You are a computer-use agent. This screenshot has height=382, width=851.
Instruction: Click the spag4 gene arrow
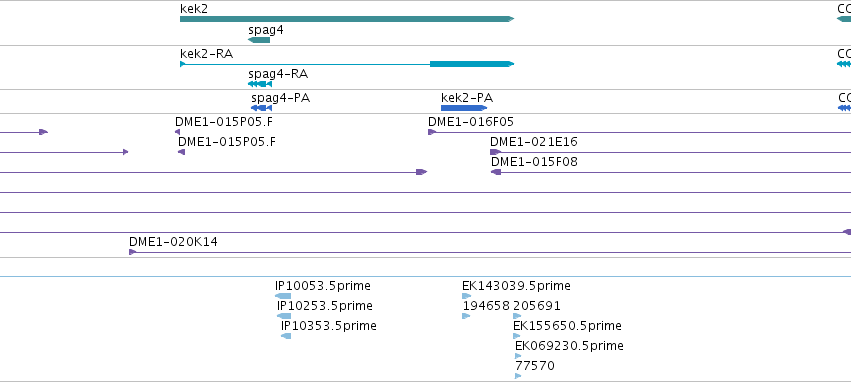coord(259,40)
